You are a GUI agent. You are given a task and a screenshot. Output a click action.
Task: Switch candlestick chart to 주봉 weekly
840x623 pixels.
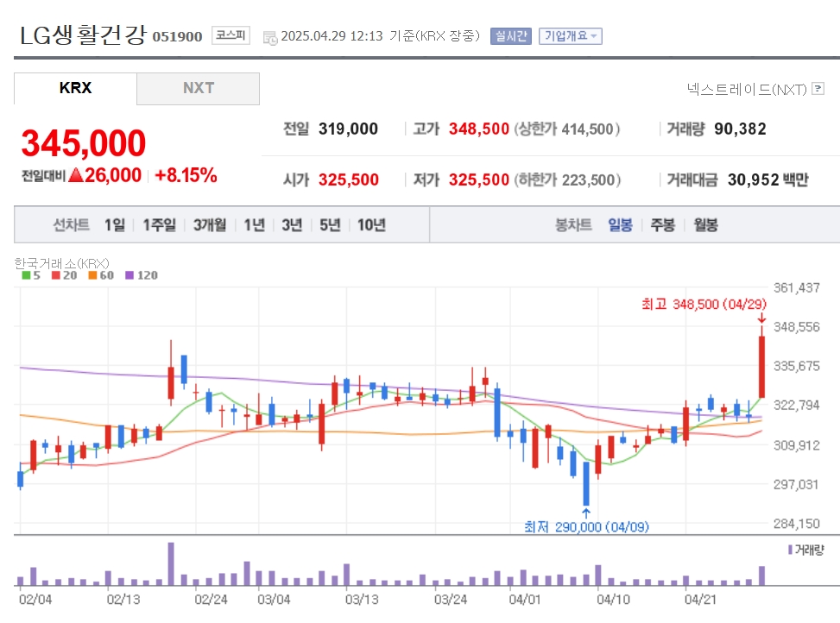tap(663, 225)
